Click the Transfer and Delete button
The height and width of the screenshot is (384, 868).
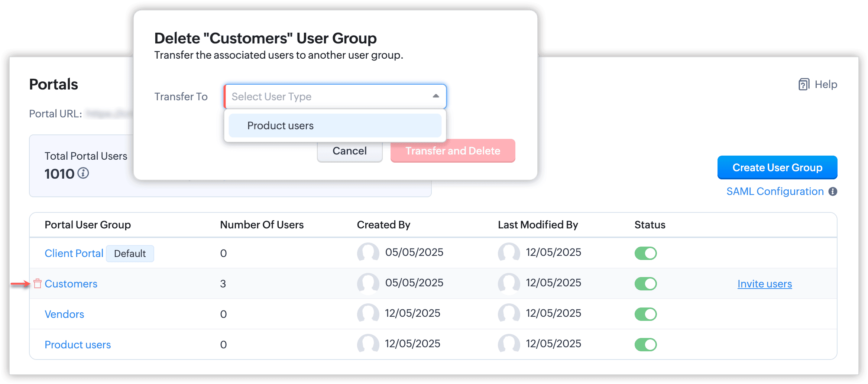[453, 151]
